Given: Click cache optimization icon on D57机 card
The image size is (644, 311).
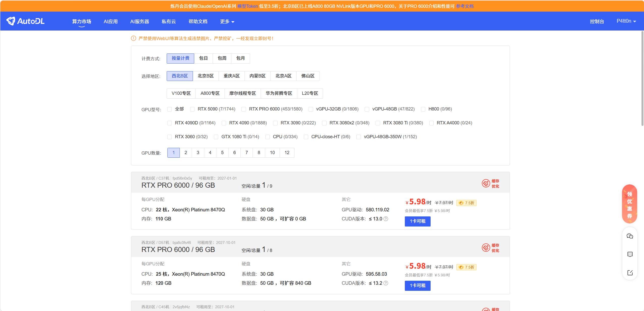Looking at the screenshot, I should click(x=486, y=248).
